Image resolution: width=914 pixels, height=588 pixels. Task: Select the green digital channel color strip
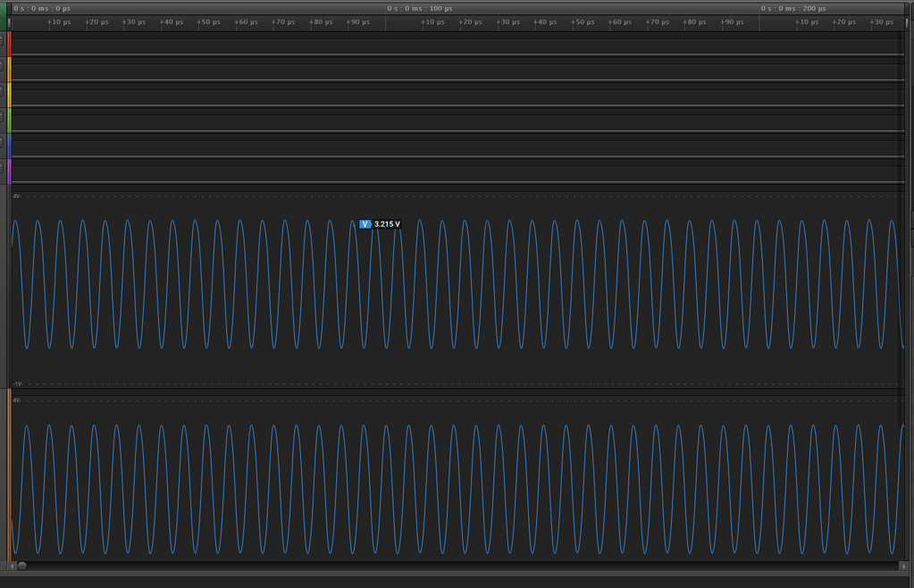pyautogui.click(x=10, y=120)
